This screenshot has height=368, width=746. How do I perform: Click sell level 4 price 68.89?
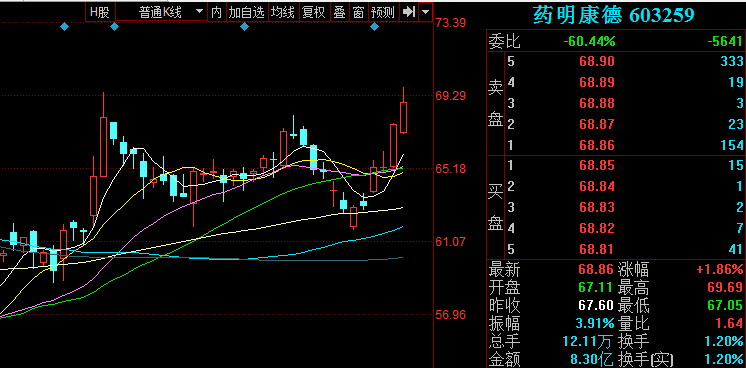pos(597,82)
